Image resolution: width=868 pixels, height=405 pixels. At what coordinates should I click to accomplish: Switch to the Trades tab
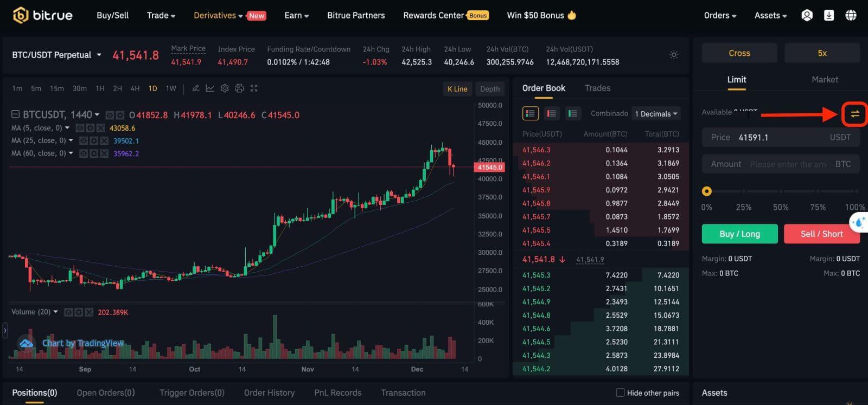coord(597,88)
